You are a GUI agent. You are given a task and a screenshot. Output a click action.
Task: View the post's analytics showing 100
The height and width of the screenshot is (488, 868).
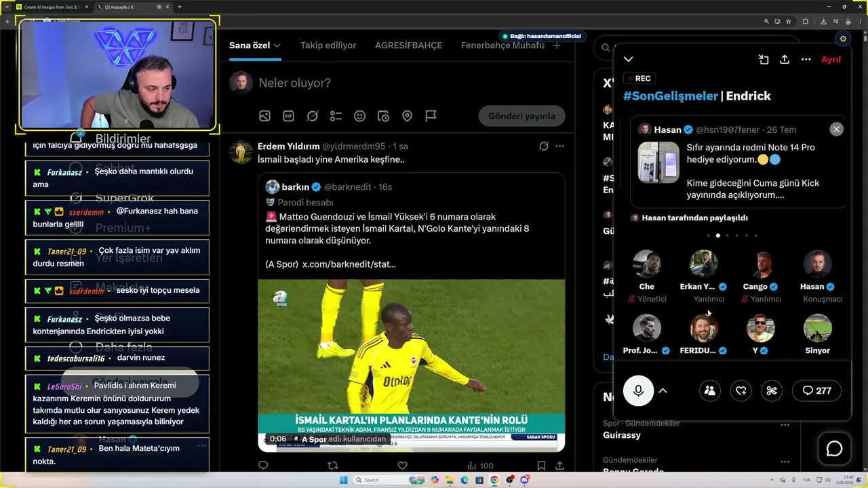[x=481, y=466]
